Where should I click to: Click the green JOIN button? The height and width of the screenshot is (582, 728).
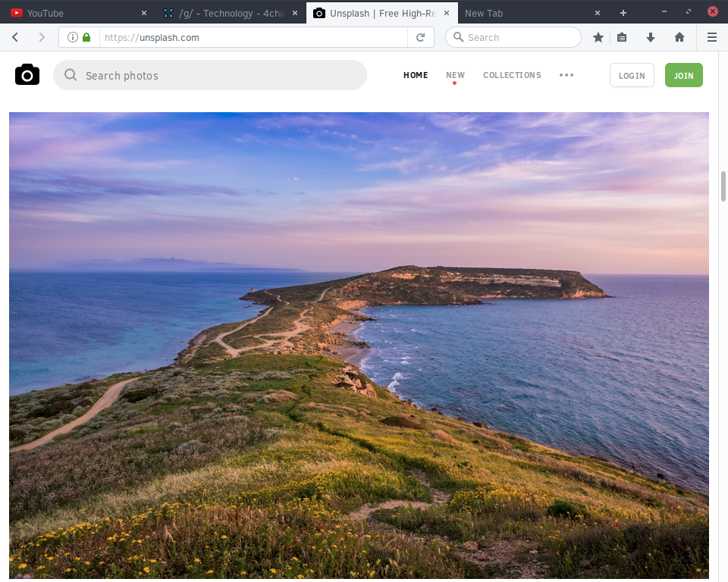[683, 75]
